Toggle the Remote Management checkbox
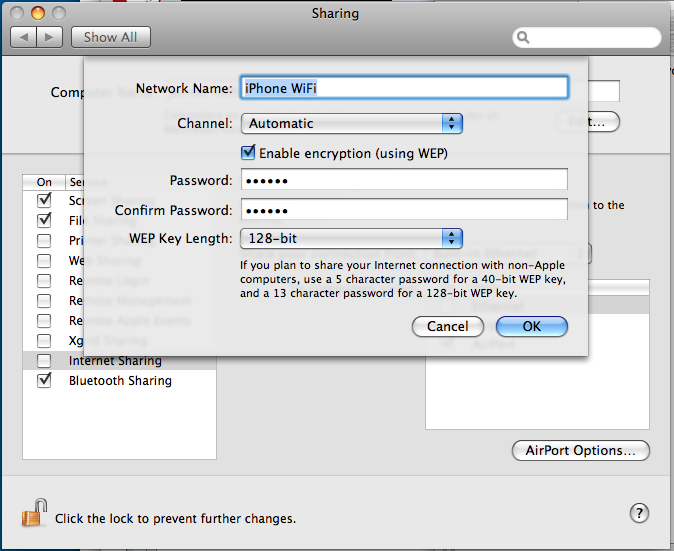674x551 pixels. 44,300
